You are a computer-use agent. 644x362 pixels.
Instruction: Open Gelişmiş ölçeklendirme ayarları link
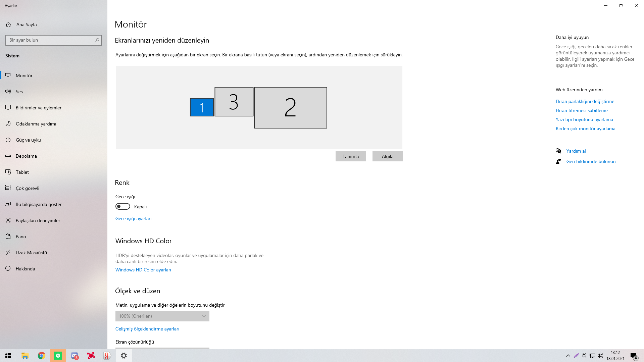point(147,329)
